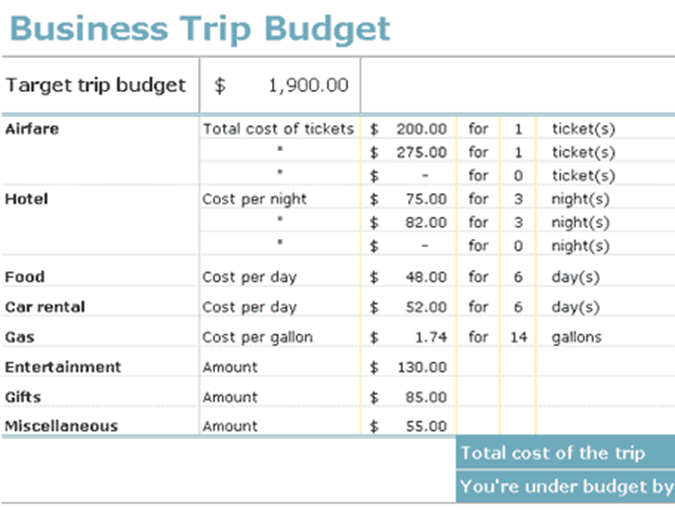Select the Miscellaneous amount 55.00 cell
This screenshot has width=675, height=520.
pos(426,427)
